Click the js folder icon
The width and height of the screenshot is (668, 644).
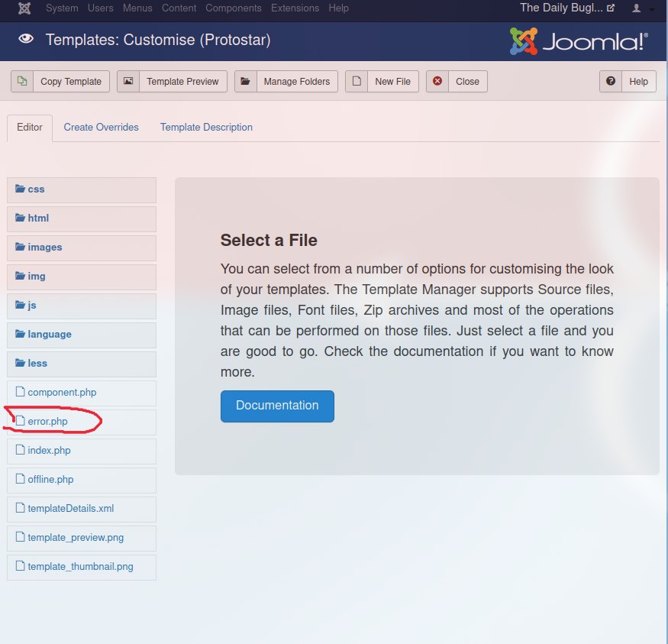coord(20,304)
